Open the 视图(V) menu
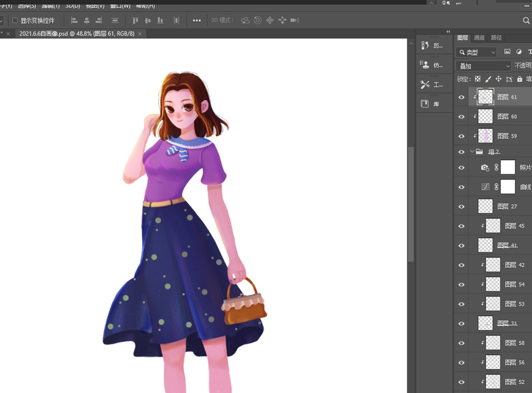 coord(95,6)
